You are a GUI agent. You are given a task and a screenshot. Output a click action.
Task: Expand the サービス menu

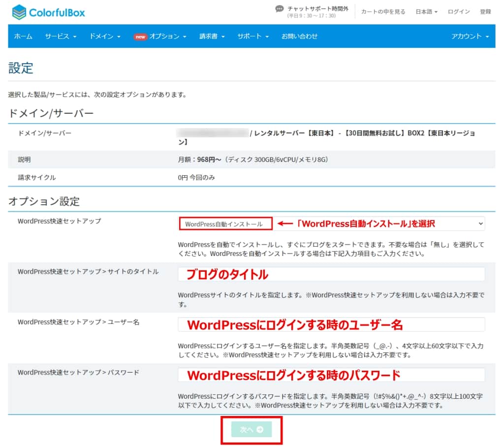point(61,36)
